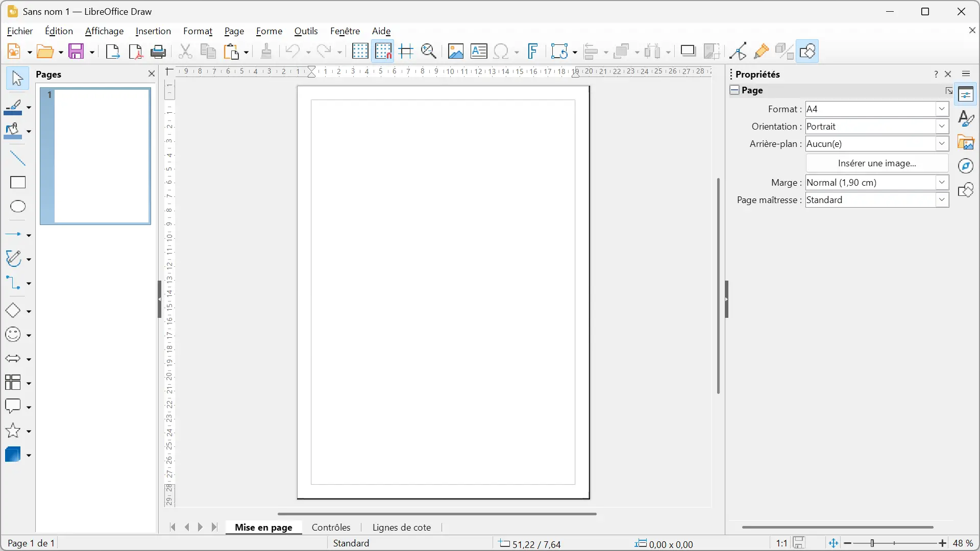Click the line color swatch
Image resolution: width=980 pixels, height=551 pixels.
13,108
